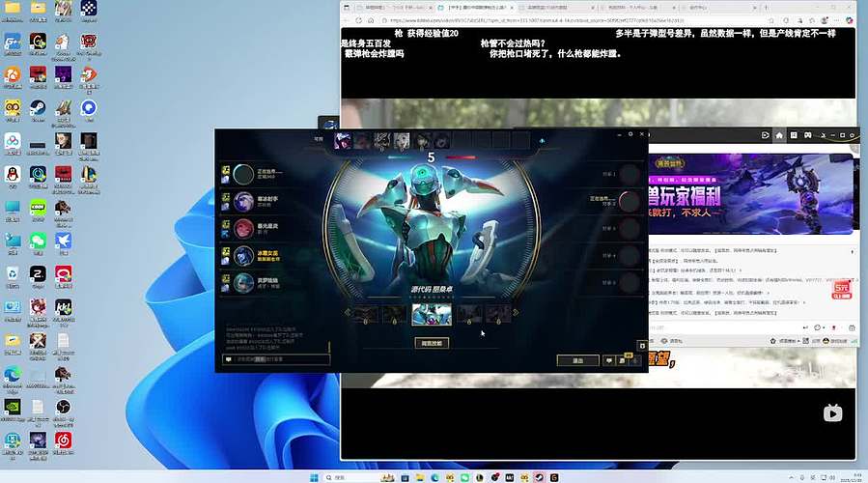Launch WeChat from the desktop
The width and height of the screenshot is (868, 483).
[38, 241]
